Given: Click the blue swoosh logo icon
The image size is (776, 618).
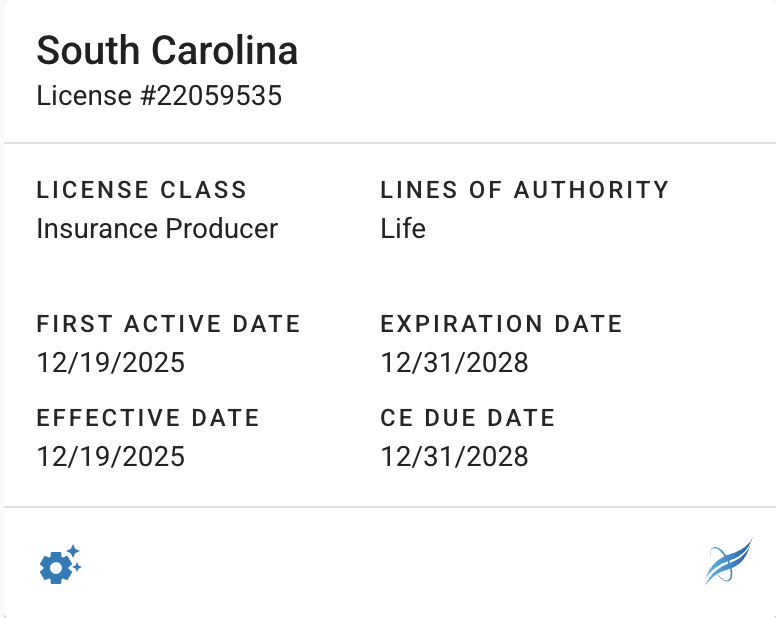Looking at the screenshot, I should click(728, 561).
